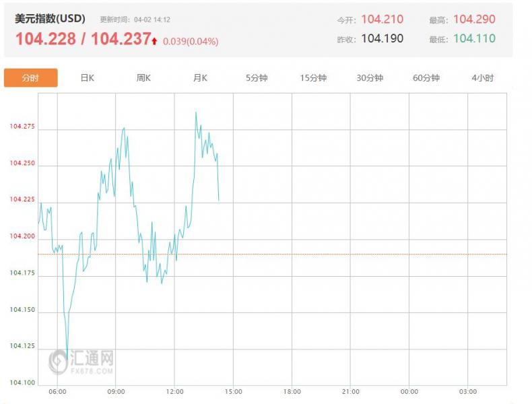Switch to the 5分钟 interval tab
Viewport: 532px width, 404px height.
coord(257,78)
